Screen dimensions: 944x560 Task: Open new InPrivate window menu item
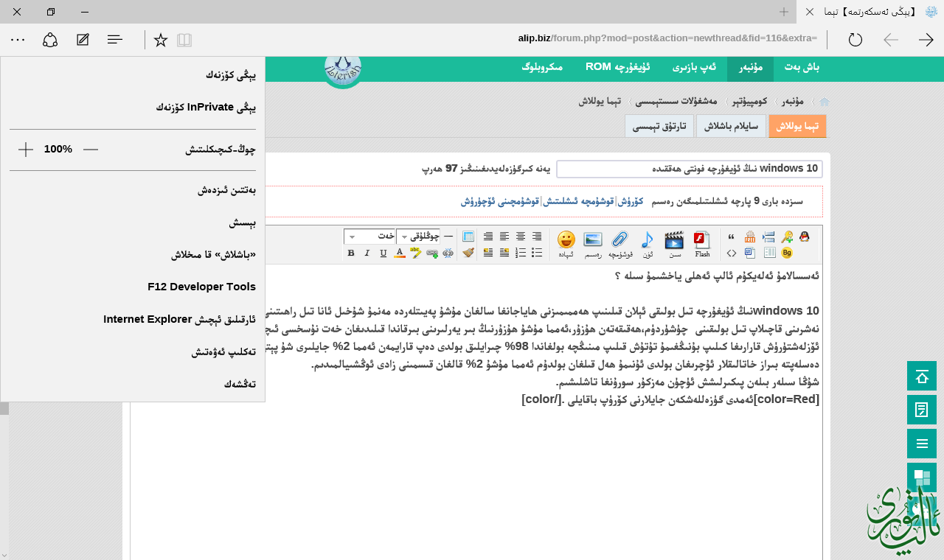click(x=133, y=107)
